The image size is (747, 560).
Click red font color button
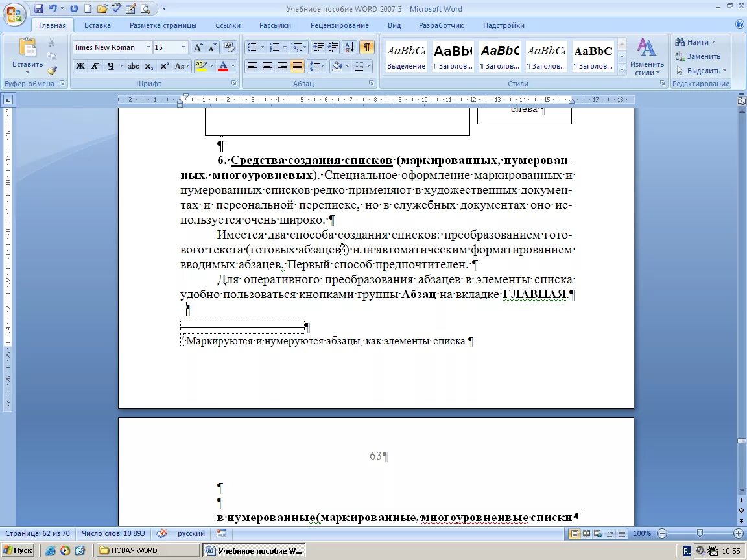click(x=222, y=66)
